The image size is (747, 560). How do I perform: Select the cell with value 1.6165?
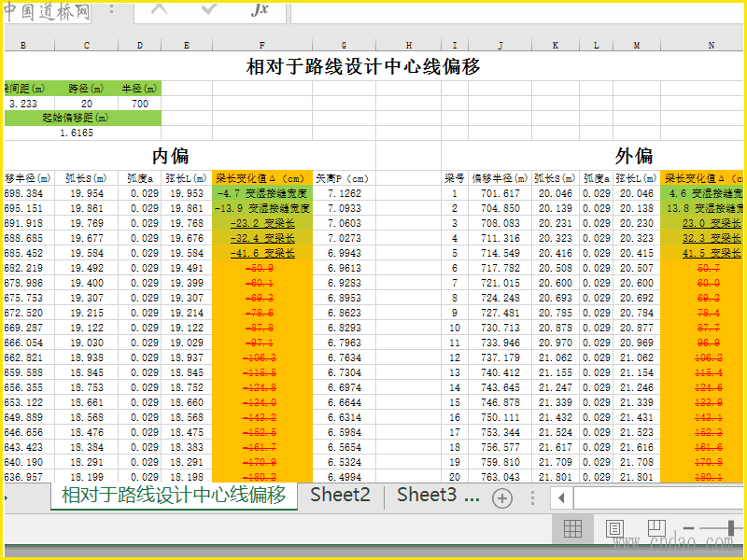click(x=82, y=133)
